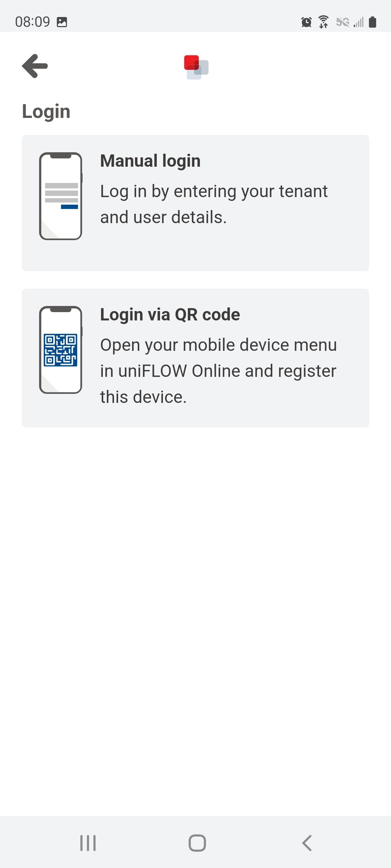Select the Manual login phone illustration

tap(61, 196)
